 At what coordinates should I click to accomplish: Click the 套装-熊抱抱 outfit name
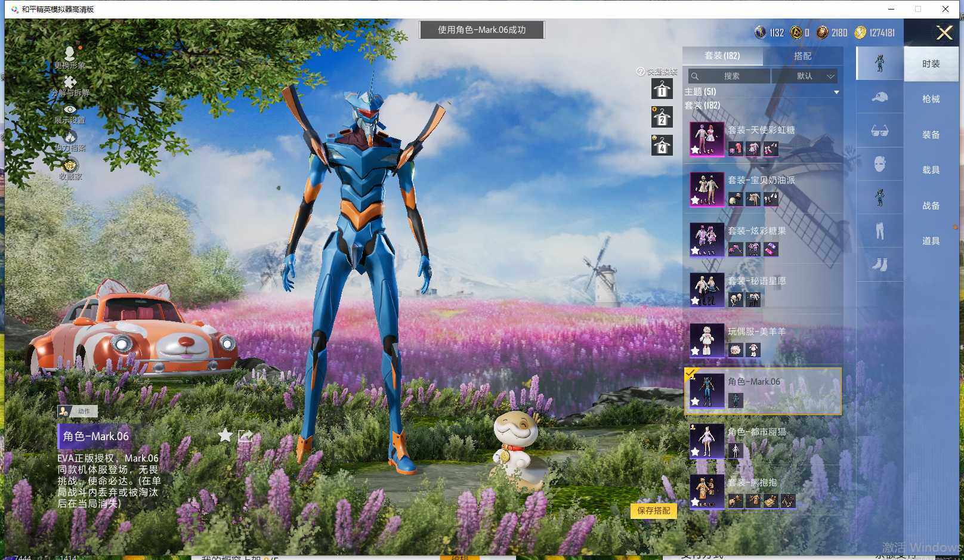[752, 482]
